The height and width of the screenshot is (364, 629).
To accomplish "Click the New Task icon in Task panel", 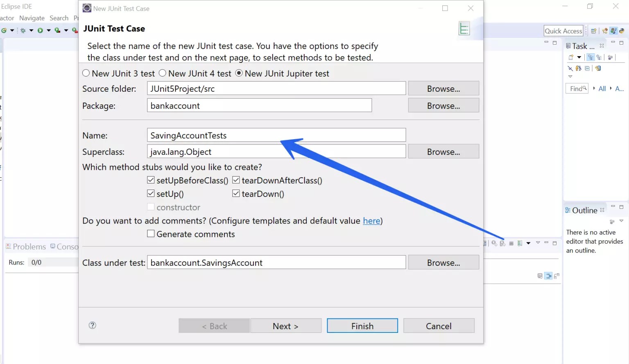I will point(571,57).
